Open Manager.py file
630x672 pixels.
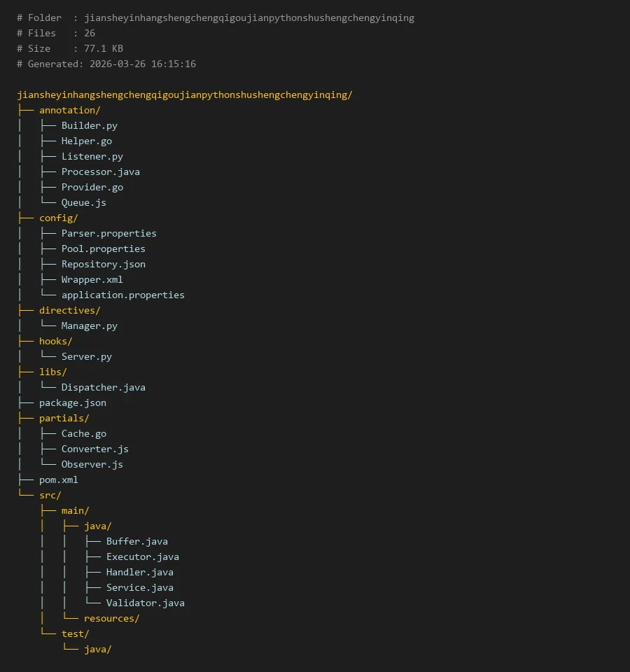[89, 325]
